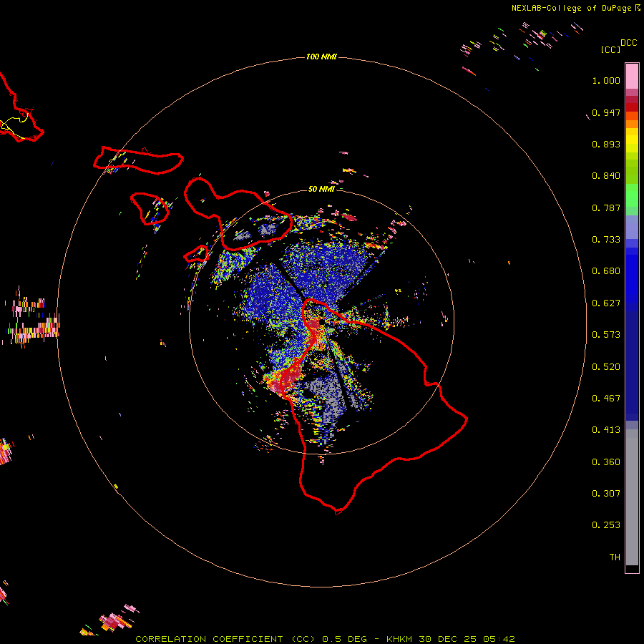The width and height of the screenshot is (644, 644).
Task: Select the DCC label above the color scale
Action: 628,43
